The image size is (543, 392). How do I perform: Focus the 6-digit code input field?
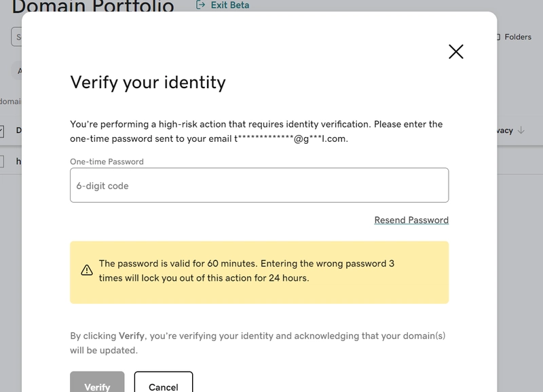click(259, 185)
